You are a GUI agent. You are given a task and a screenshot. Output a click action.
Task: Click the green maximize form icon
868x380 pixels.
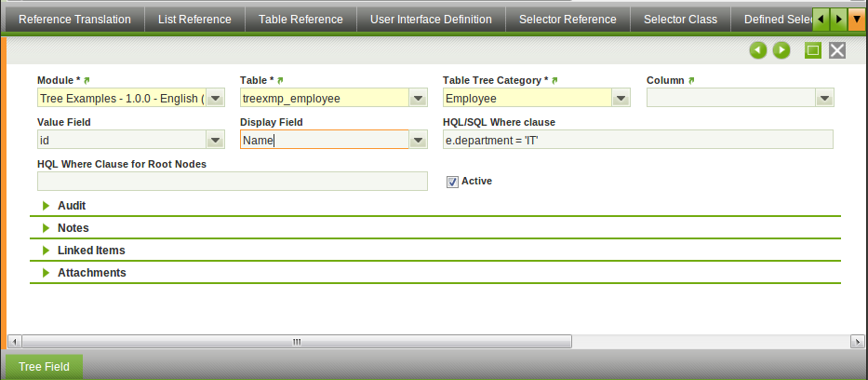pos(813,50)
